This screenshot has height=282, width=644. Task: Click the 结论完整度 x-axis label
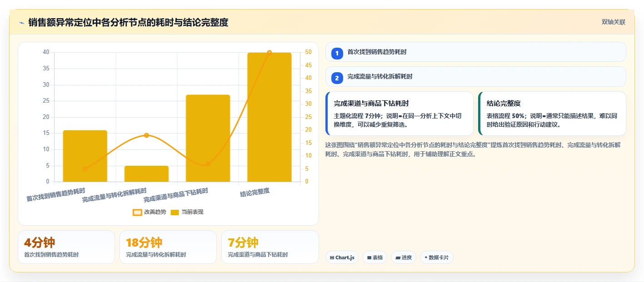[x=255, y=192]
